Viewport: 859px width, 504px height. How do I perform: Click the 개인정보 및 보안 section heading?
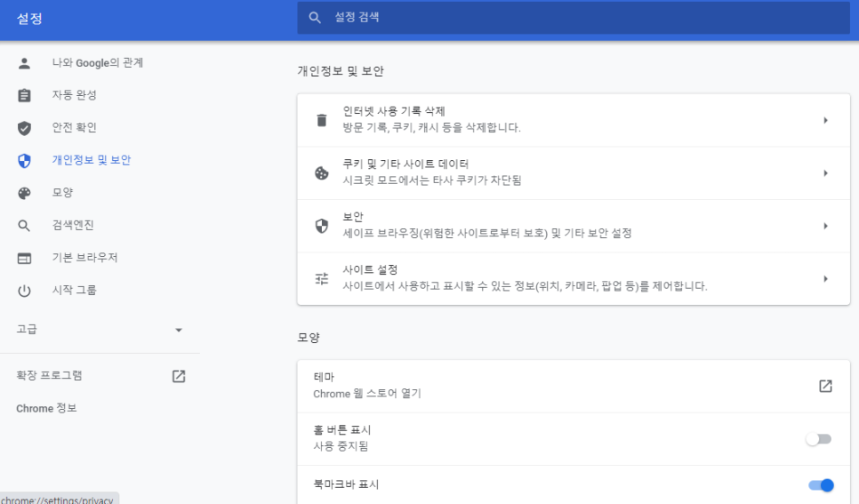click(341, 71)
